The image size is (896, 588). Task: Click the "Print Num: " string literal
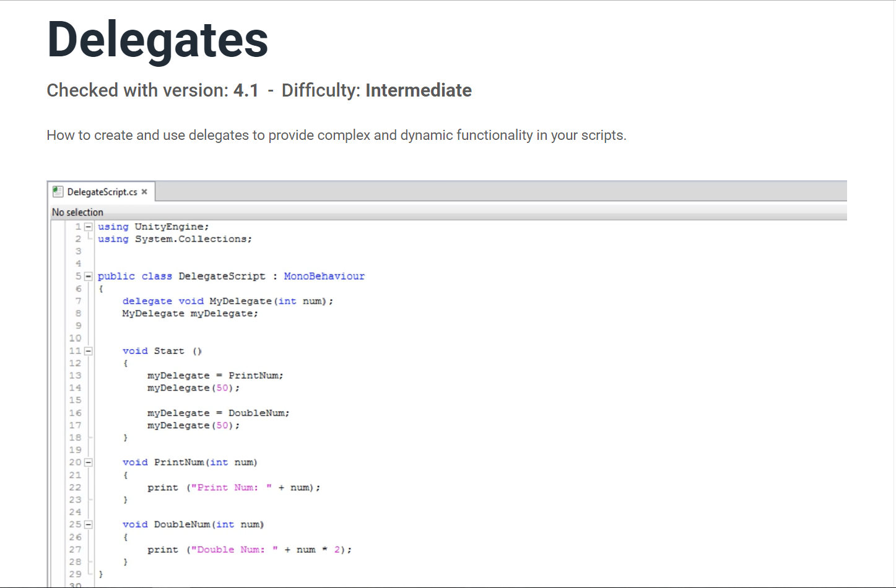coord(232,488)
